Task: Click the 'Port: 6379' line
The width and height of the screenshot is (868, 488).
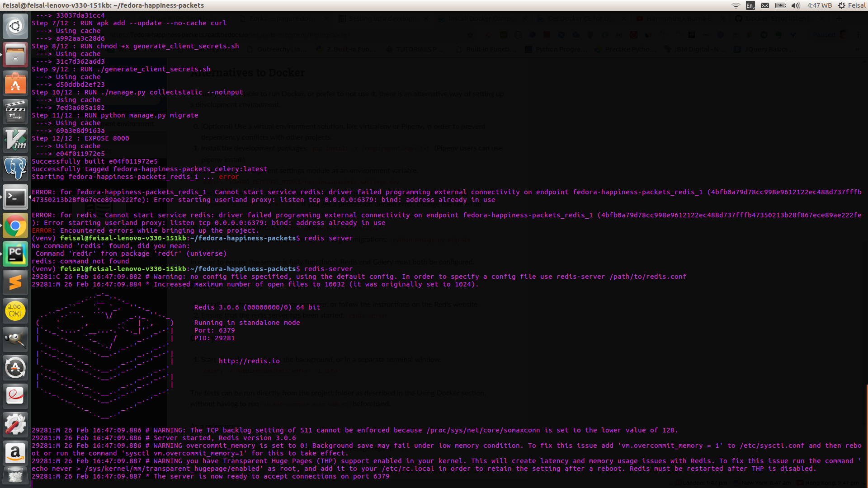Action: click(215, 330)
